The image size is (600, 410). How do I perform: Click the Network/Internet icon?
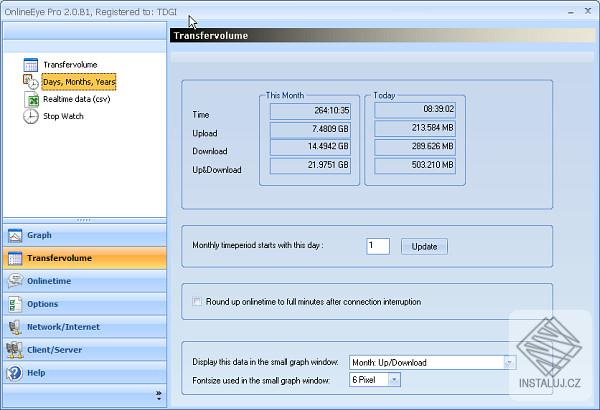(15, 327)
